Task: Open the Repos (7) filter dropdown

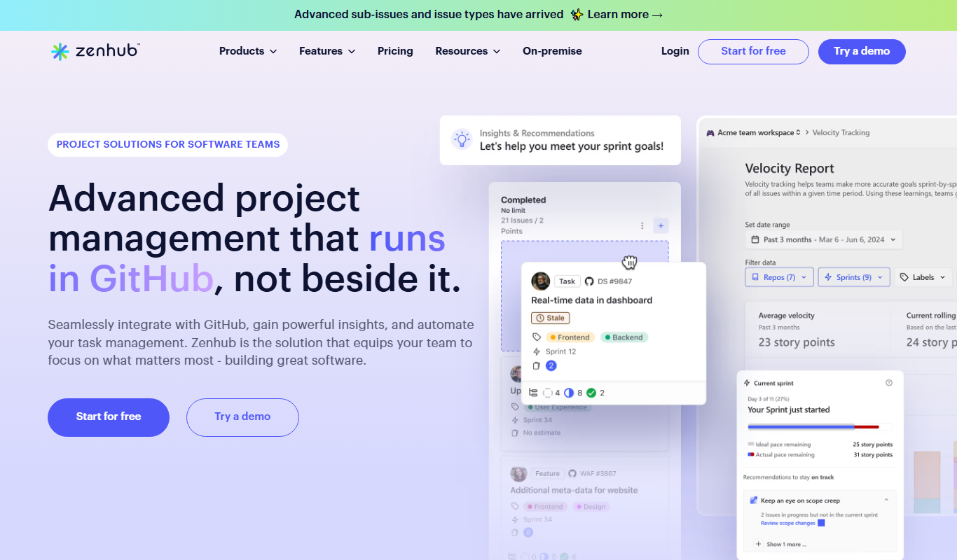Action: tap(779, 277)
